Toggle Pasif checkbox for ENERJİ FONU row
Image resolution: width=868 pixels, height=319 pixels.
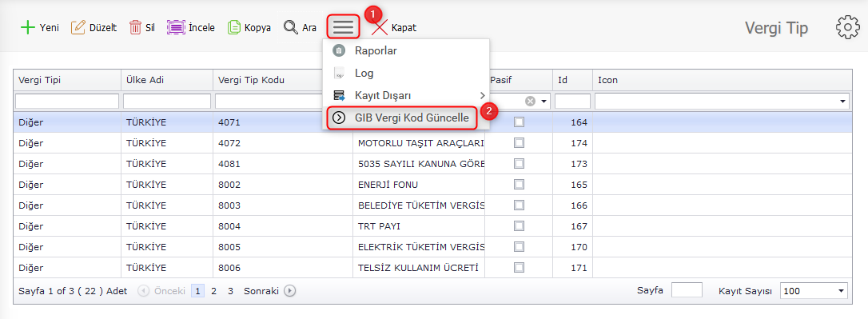click(519, 185)
